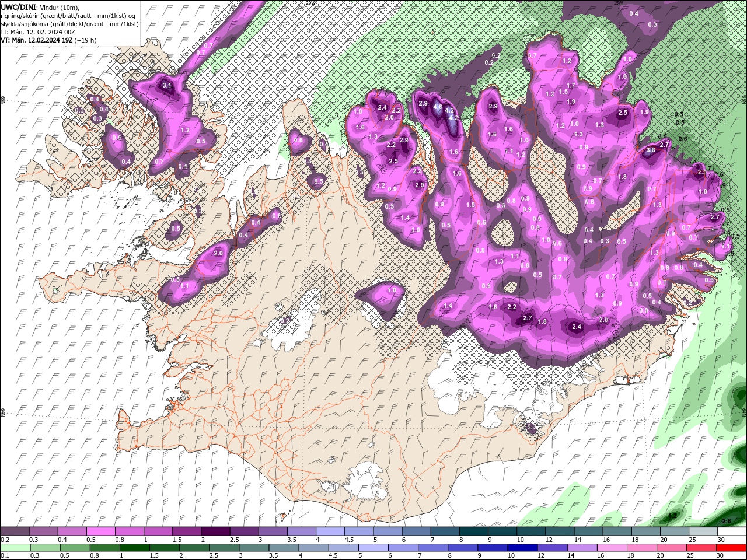Image resolution: width=747 pixels, height=560 pixels.
Task: Select the 0.3 swatch in the upper snow scale
Action: 43,531
